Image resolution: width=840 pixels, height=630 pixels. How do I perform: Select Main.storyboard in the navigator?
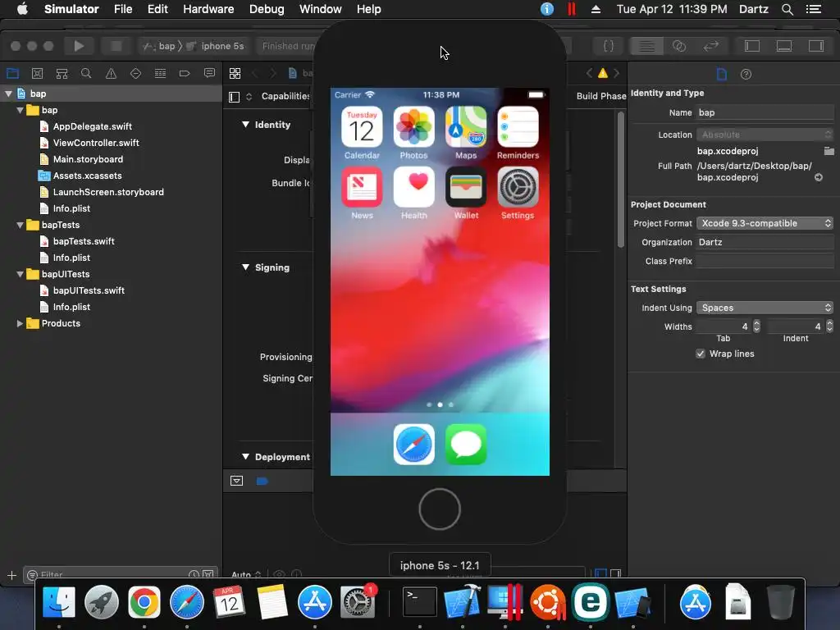click(88, 159)
